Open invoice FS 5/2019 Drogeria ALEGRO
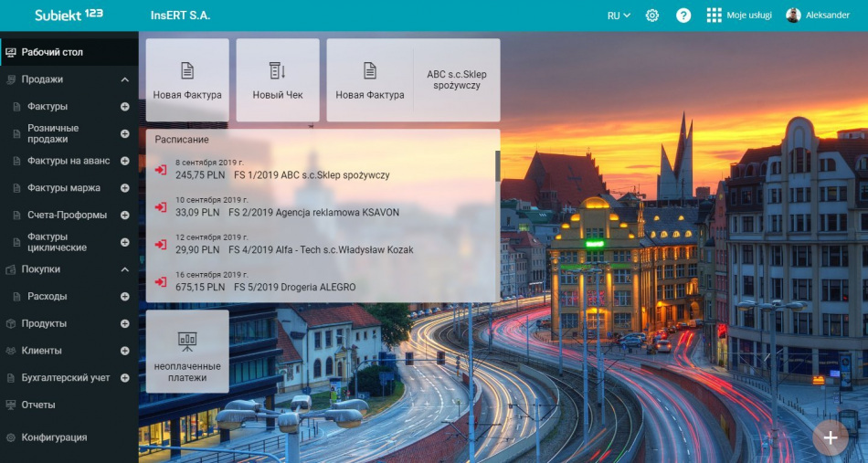 (294, 287)
